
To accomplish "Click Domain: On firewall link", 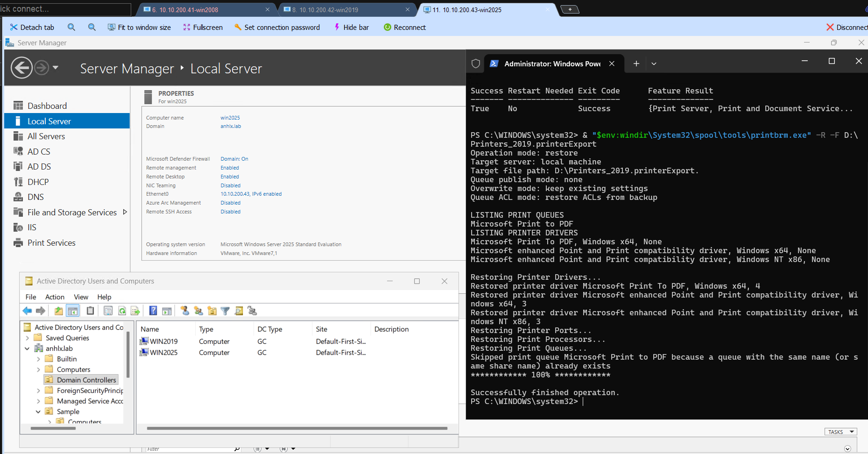I will point(234,159).
